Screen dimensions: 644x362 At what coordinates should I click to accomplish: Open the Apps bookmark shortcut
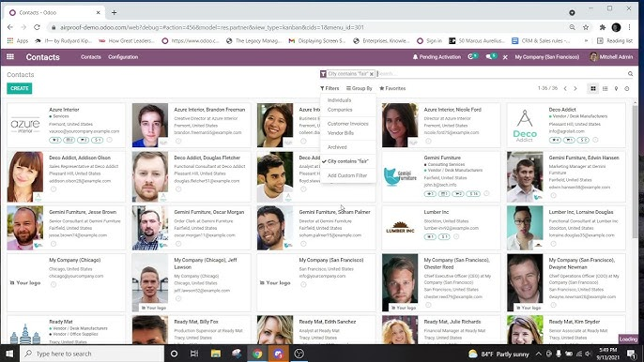18,40
